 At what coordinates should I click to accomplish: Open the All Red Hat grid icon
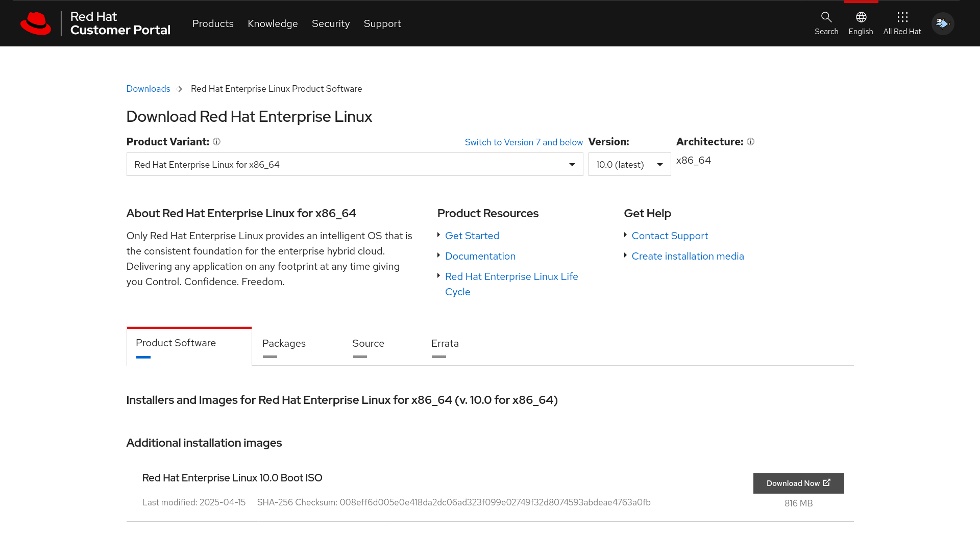click(x=902, y=17)
